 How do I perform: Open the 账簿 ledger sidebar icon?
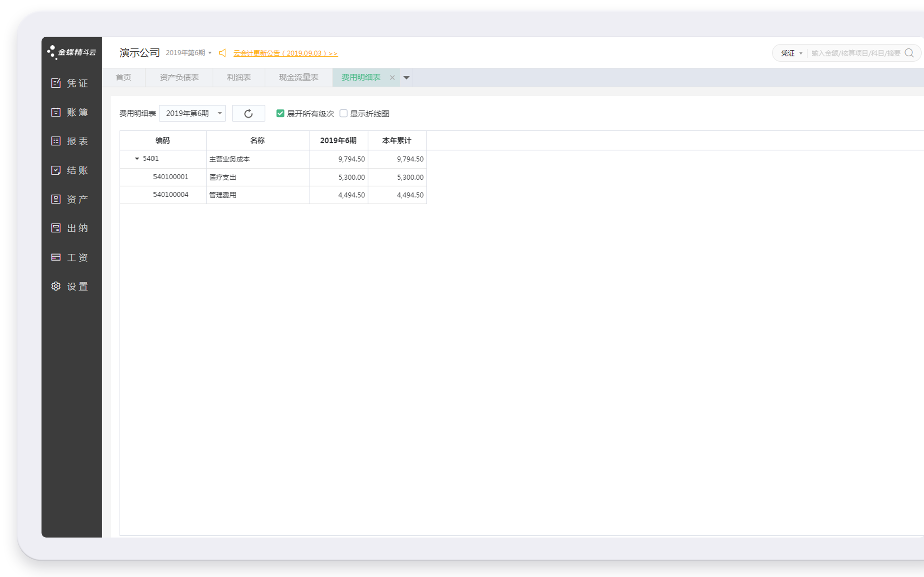pyautogui.click(x=56, y=112)
